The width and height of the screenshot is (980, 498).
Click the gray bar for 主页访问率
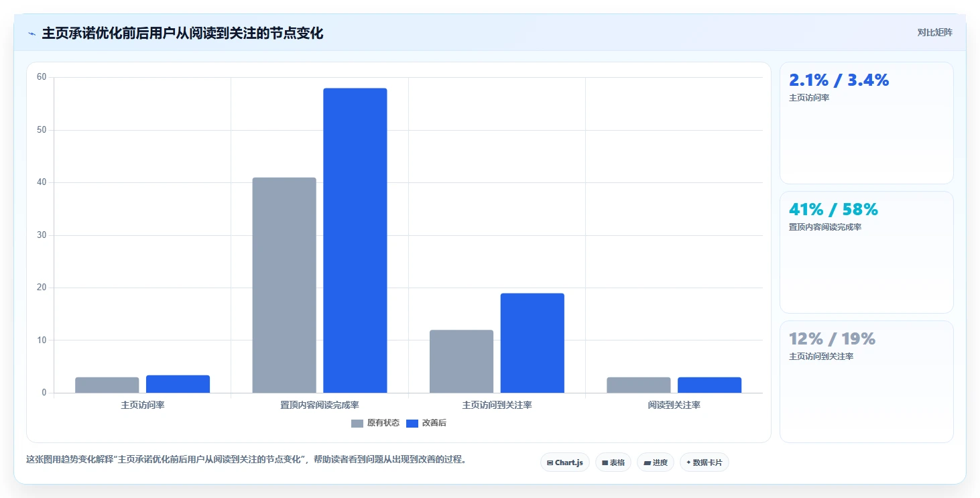(107, 385)
